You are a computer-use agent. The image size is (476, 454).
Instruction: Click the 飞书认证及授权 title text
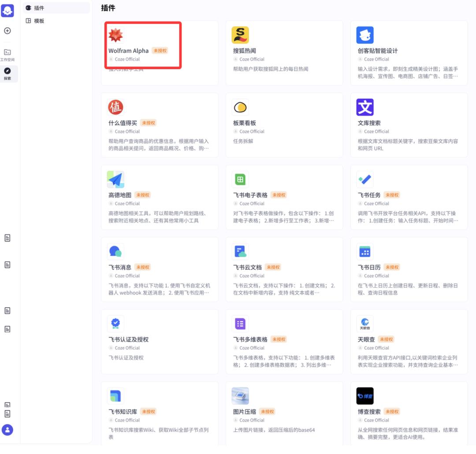[x=128, y=339]
